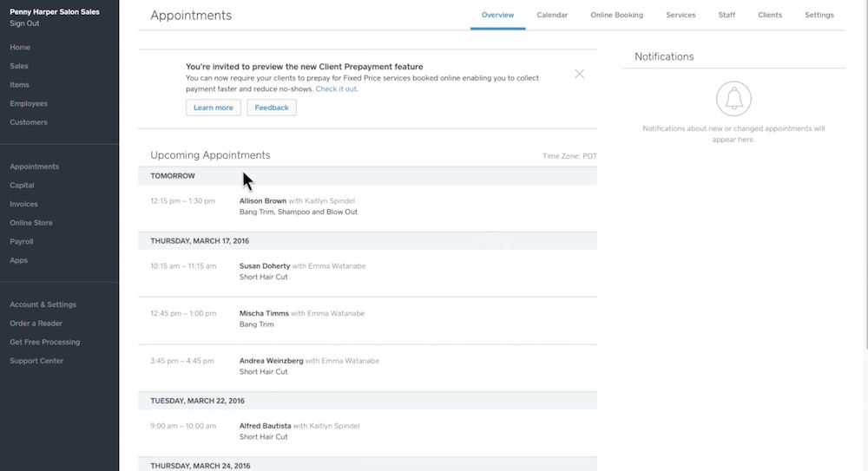Follow the Check it out link
Viewport: 868px width, 471px height.
[336, 88]
